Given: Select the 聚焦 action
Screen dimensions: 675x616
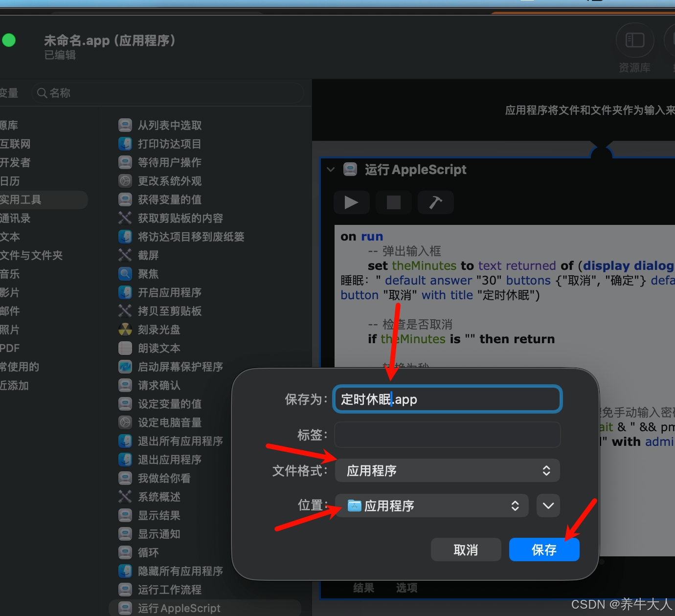Looking at the screenshot, I should (138, 274).
